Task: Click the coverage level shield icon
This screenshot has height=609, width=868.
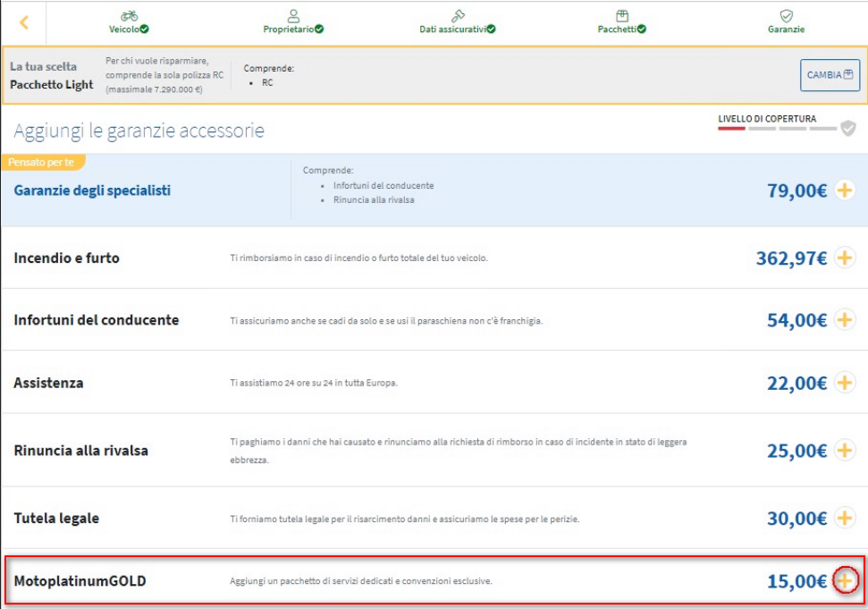Action: [848, 129]
